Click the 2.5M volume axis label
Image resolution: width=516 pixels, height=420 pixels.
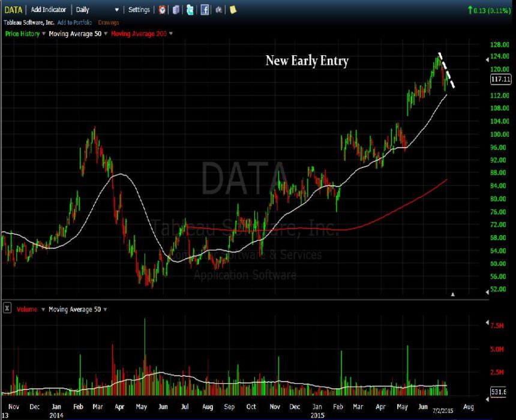click(497, 372)
